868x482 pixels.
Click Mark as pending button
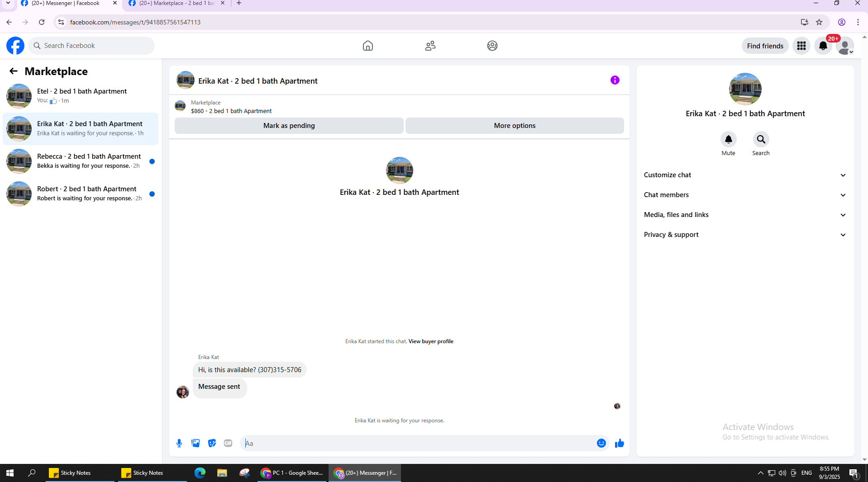pyautogui.click(x=289, y=126)
